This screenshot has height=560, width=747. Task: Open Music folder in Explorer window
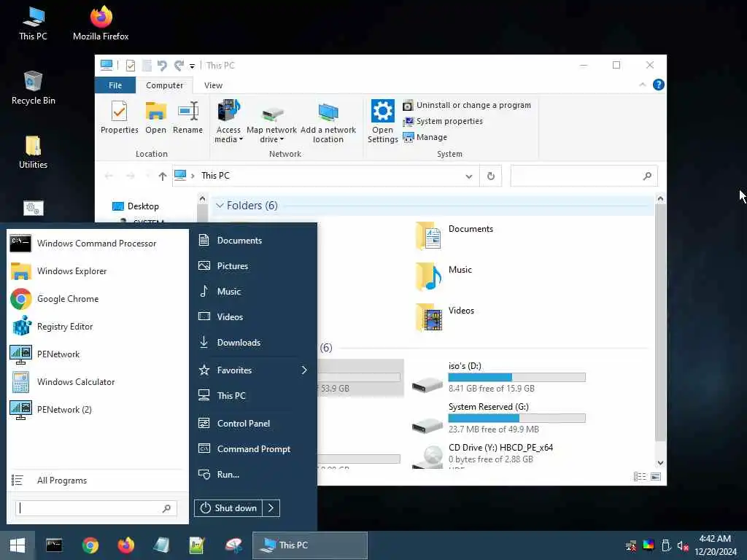point(443,276)
